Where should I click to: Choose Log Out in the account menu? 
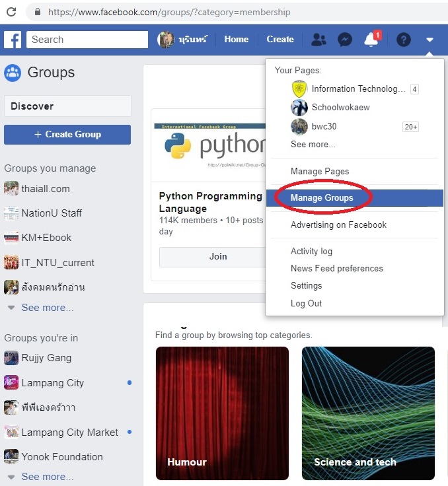point(306,303)
